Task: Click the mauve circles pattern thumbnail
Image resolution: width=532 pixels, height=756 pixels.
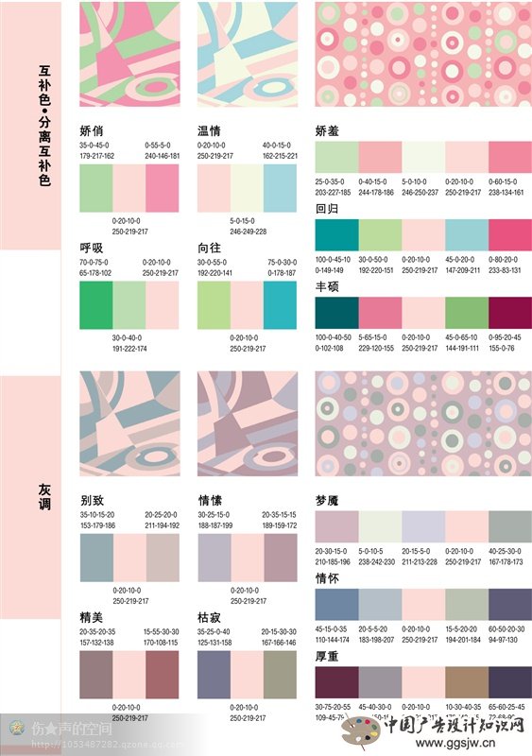Action: pyautogui.click(x=423, y=423)
